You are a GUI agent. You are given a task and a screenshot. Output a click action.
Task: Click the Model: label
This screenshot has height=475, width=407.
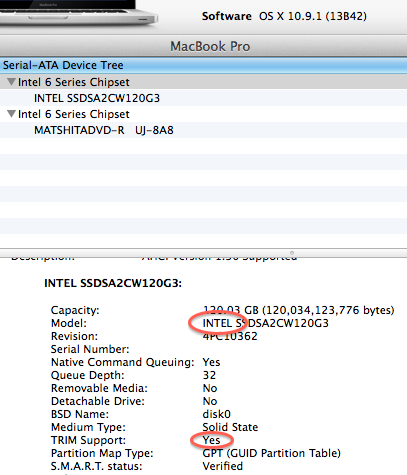point(69,323)
